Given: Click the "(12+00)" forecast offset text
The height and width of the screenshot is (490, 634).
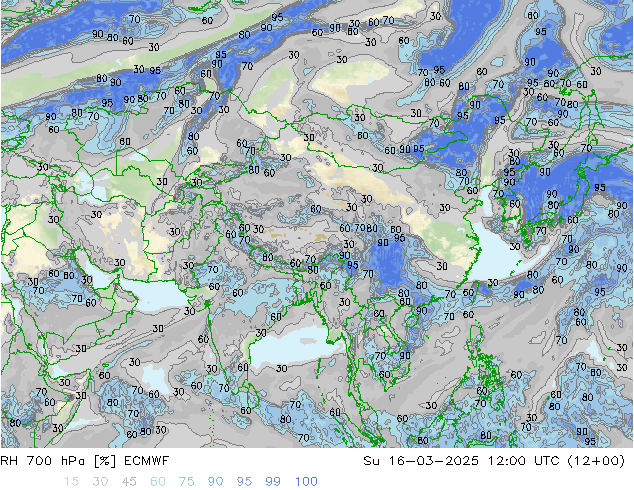Looking at the screenshot, I should click(596, 461).
